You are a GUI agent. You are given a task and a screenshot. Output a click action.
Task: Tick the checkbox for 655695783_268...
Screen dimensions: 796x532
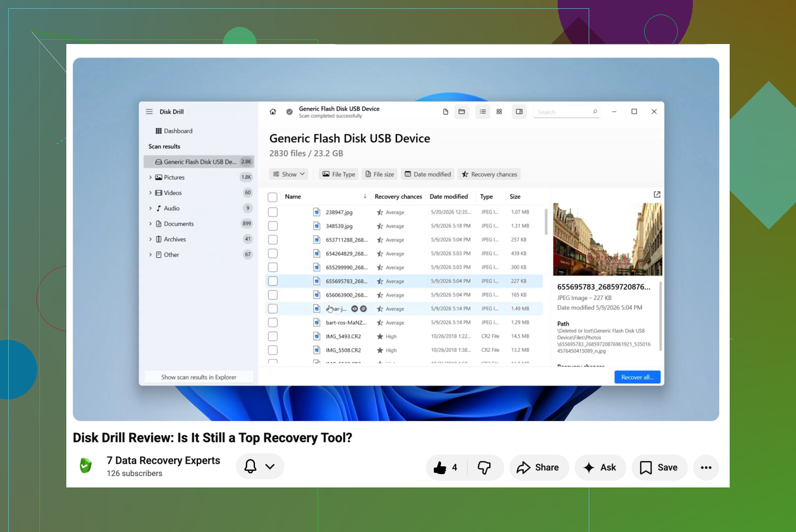click(273, 281)
